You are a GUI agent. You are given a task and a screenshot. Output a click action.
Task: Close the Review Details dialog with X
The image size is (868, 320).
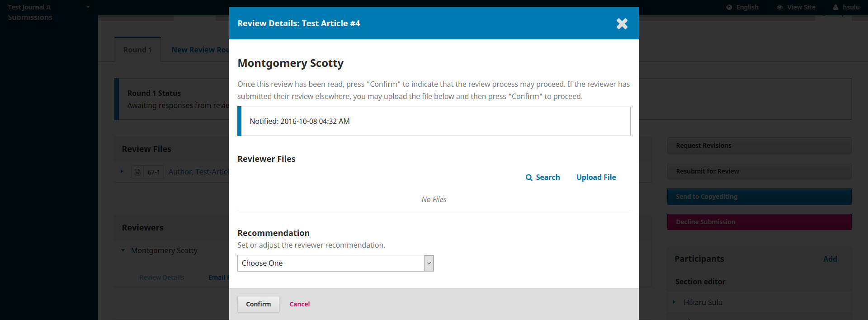pyautogui.click(x=622, y=24)
